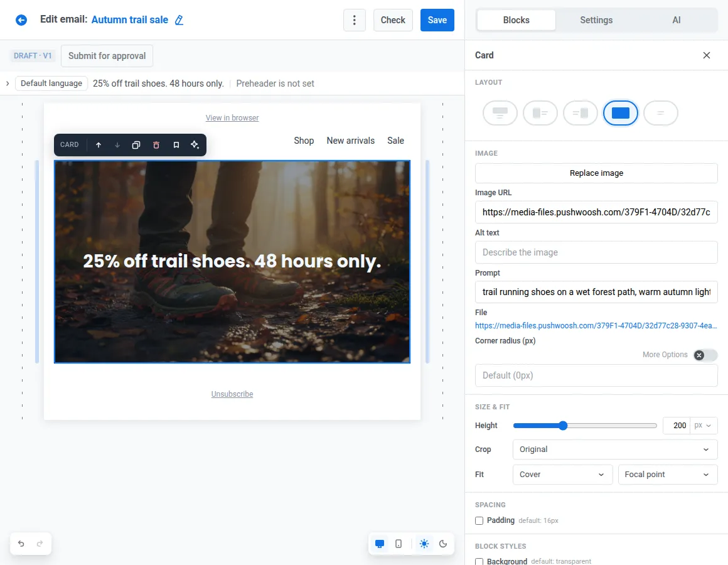728x565 pixels.
Task: Open the View in browser link
Action: (x=232, y=118)
